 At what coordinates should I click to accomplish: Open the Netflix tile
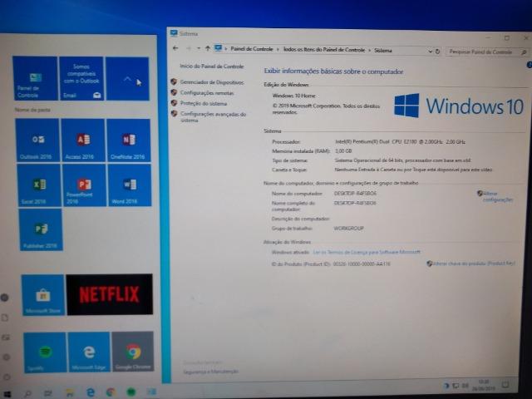[109, 294]
